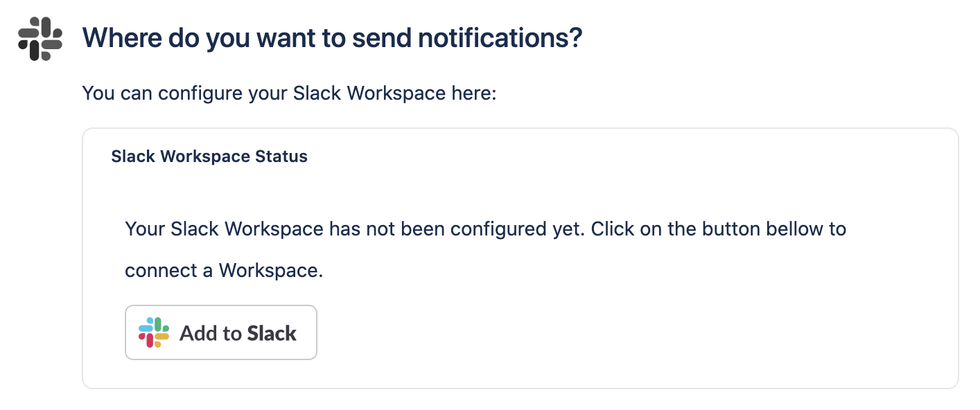Click the colorful Slack logo in the button
Screen dimensions: 980x410
pos(154,332)
